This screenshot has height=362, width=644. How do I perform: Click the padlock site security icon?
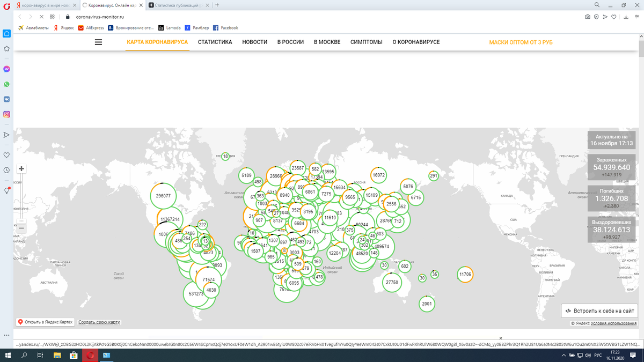click(68, 17)
